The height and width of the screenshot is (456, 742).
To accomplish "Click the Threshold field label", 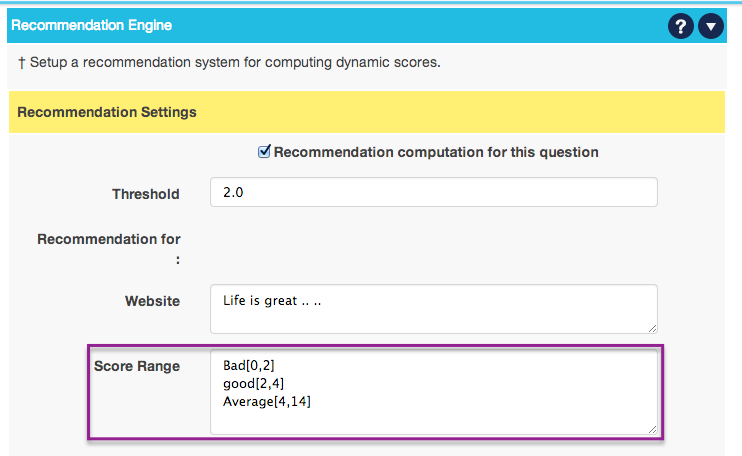I will [146, 194].
